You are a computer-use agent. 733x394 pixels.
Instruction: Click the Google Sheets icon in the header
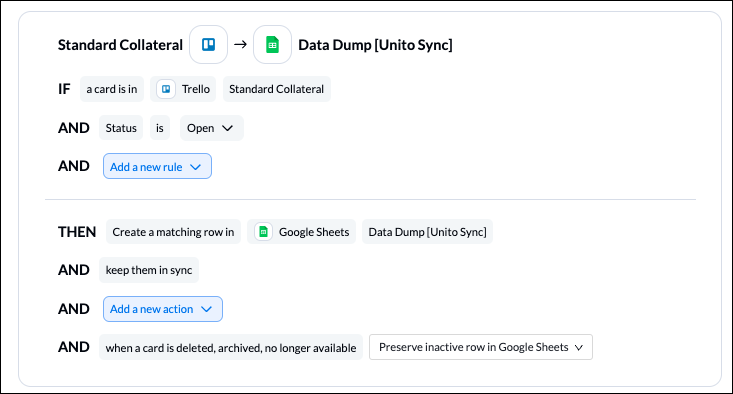(273, 44)
